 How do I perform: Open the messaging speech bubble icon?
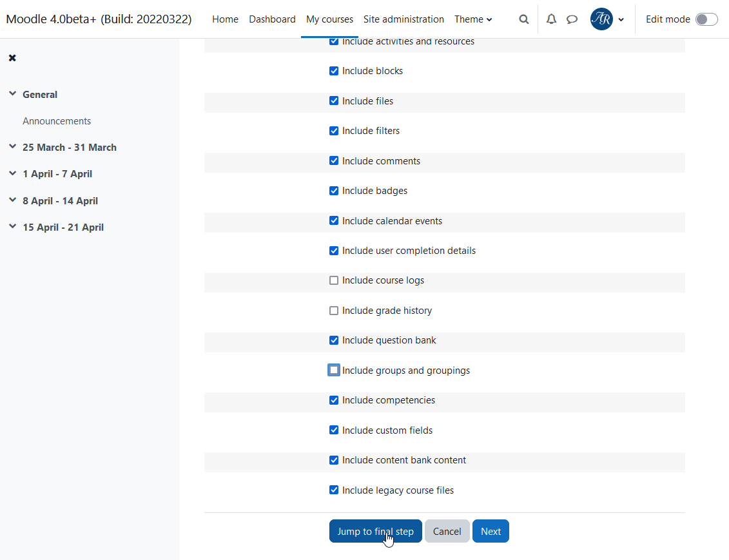tap(572, 19)
